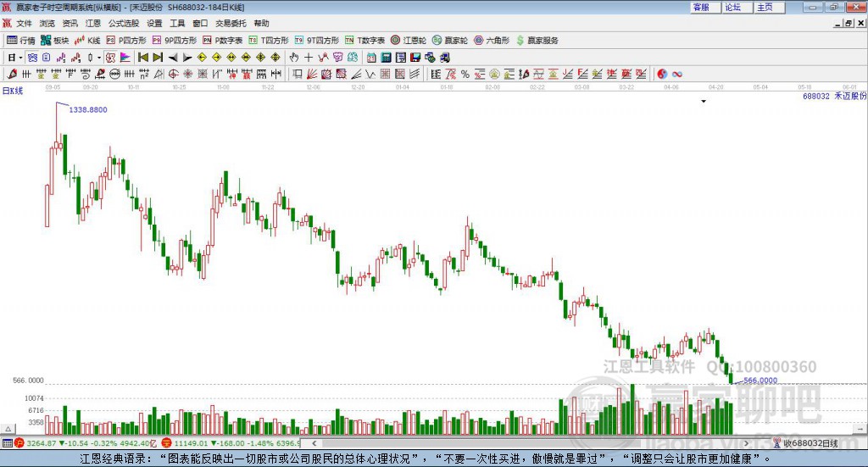Open the T四方形 time square
Image resolution: width=868 pixels, height=467 pixels.
point(269,41)
